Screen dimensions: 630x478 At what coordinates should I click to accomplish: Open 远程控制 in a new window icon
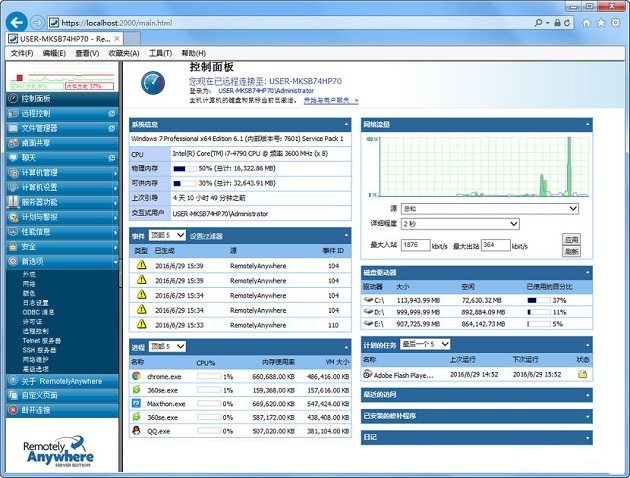(x=110, y=113)
